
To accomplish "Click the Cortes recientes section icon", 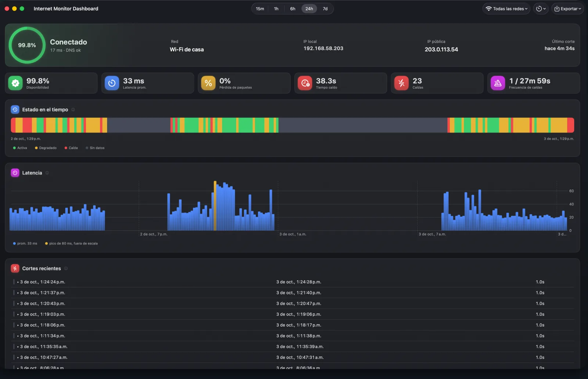I will click(15, 268).
